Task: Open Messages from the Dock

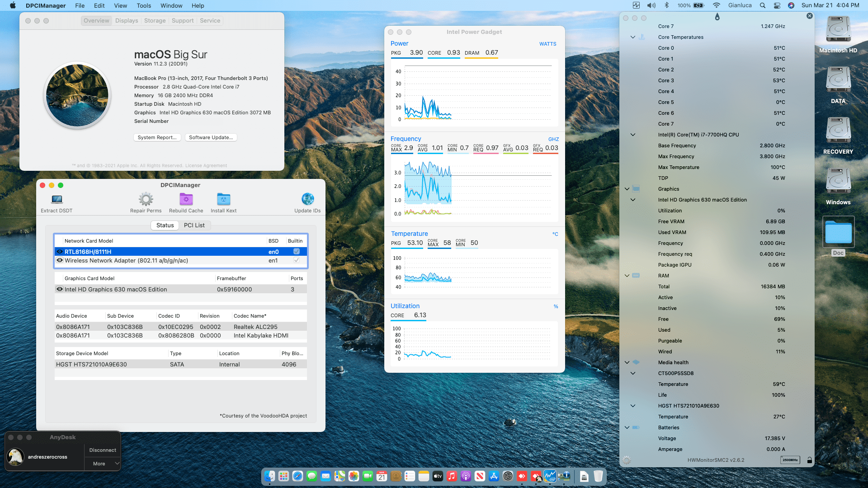Action: pos(311,476)
